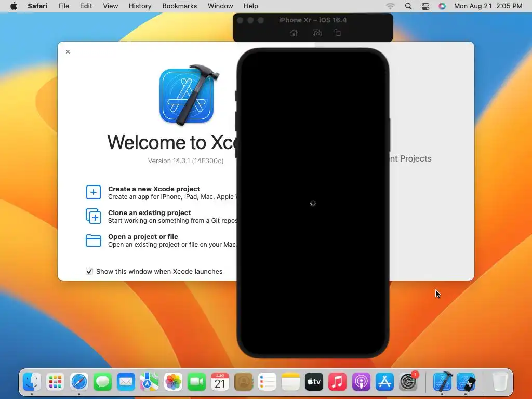Open Podcasts from the Dock
The image size is (532, 399).
tap(361, 382)
